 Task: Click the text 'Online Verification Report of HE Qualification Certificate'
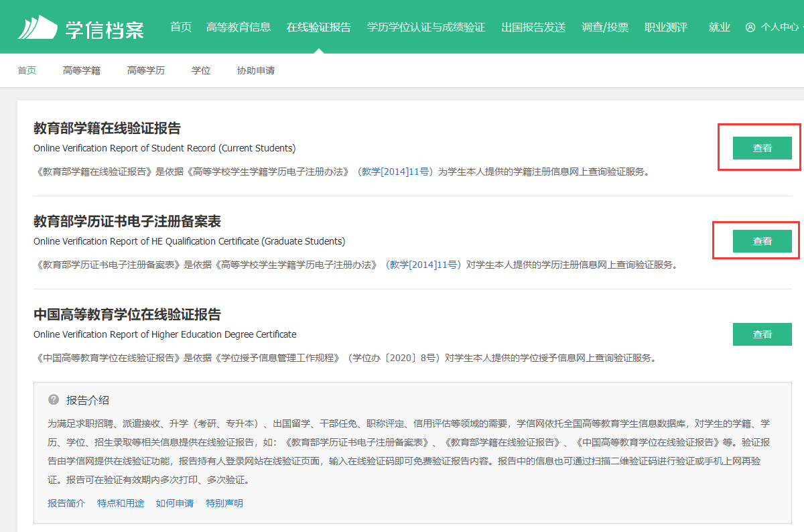[x=146, y=241]
